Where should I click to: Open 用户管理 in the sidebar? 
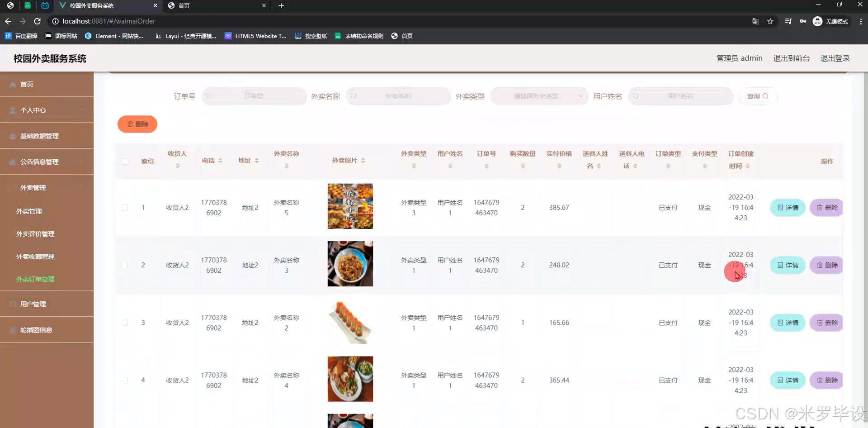[x=34, y=304]
